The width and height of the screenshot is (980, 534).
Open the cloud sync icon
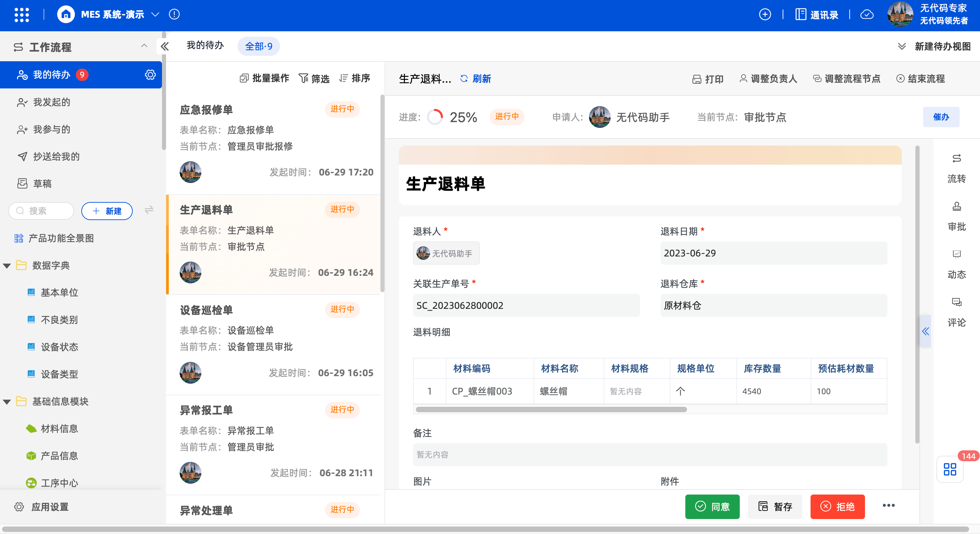point(867,14)
